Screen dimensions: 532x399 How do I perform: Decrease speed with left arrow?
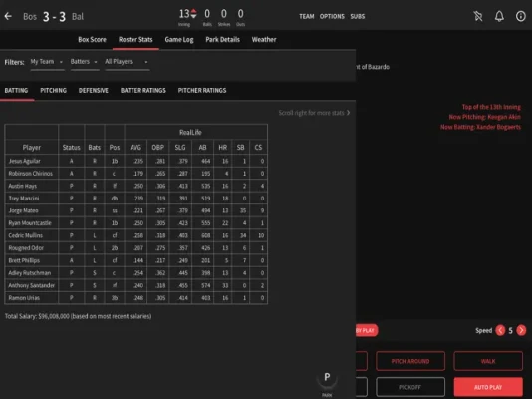click(x=500, y=330)
